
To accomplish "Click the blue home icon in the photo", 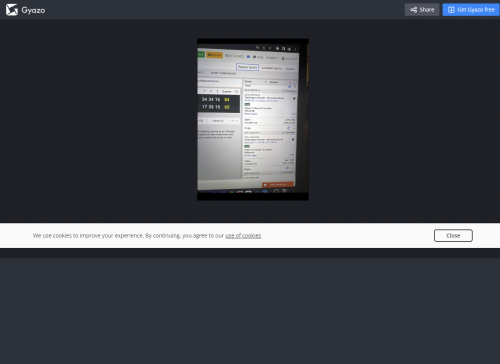I will point(248,56).
